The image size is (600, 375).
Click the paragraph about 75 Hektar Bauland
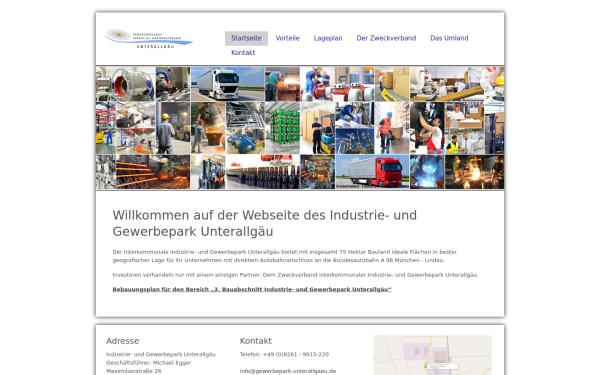(x=284, y=256)
